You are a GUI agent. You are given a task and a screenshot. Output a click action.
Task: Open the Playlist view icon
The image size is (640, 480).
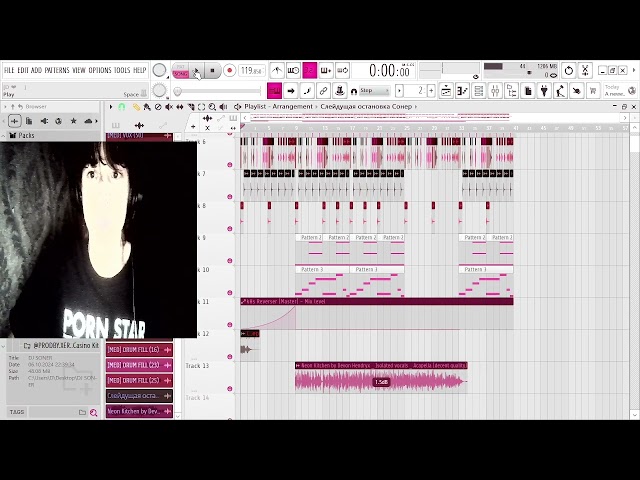click(446, 91)
